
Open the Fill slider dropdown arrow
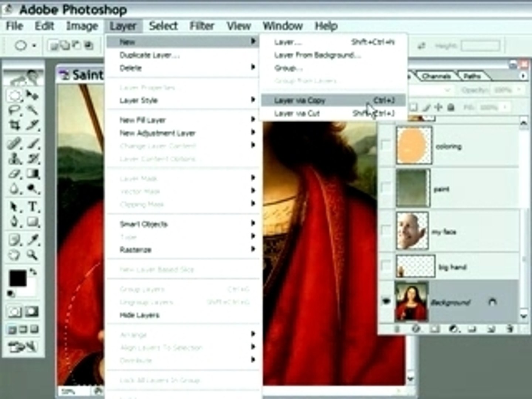pyautogui.click(x=505, y=107)
